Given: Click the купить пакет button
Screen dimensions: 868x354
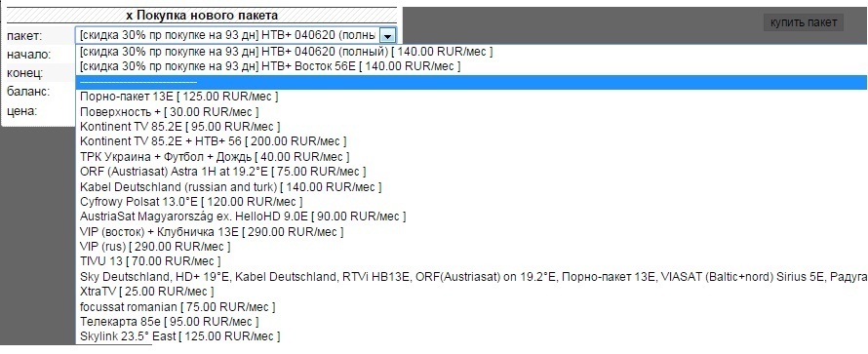Looking at the screenshot, I should 804,22.
